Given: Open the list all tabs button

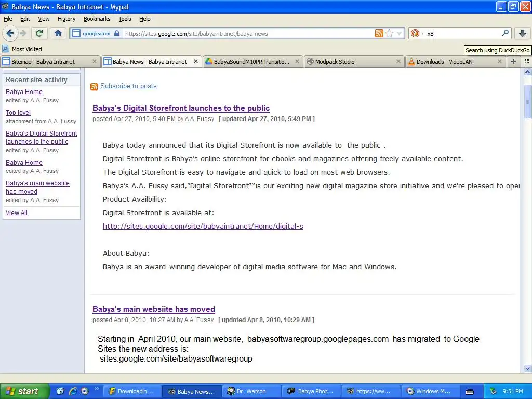Looking at the screenshot, I should pyautogui.click(x=527, y=61).
